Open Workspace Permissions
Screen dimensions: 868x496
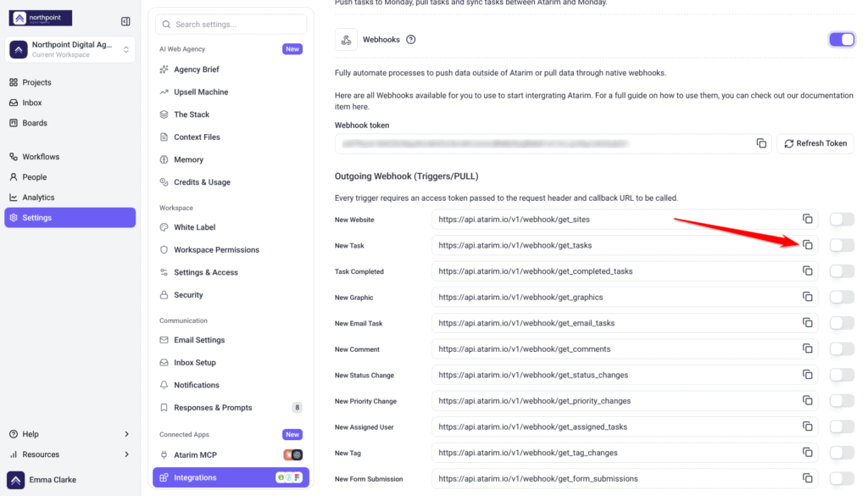pos(216,249)
